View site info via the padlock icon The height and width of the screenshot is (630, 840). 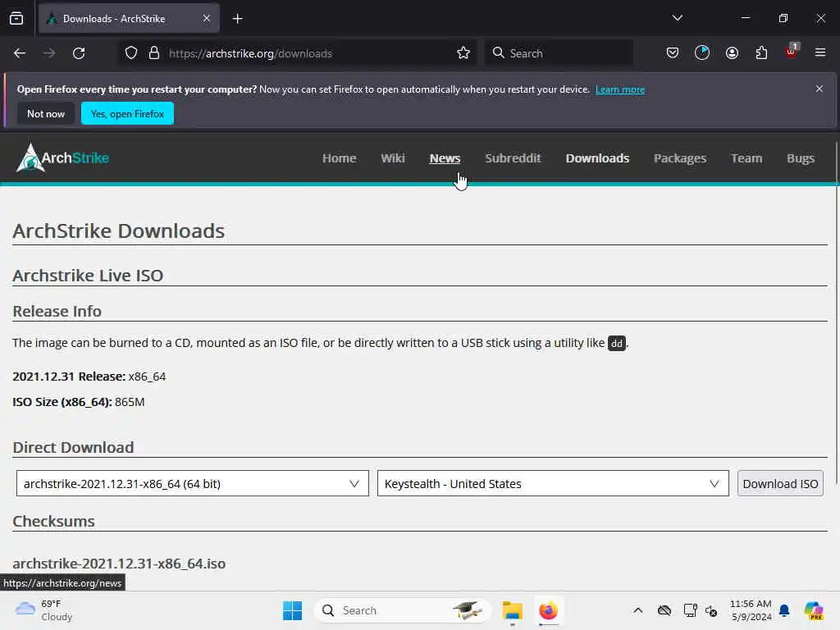tap(154, 53)
